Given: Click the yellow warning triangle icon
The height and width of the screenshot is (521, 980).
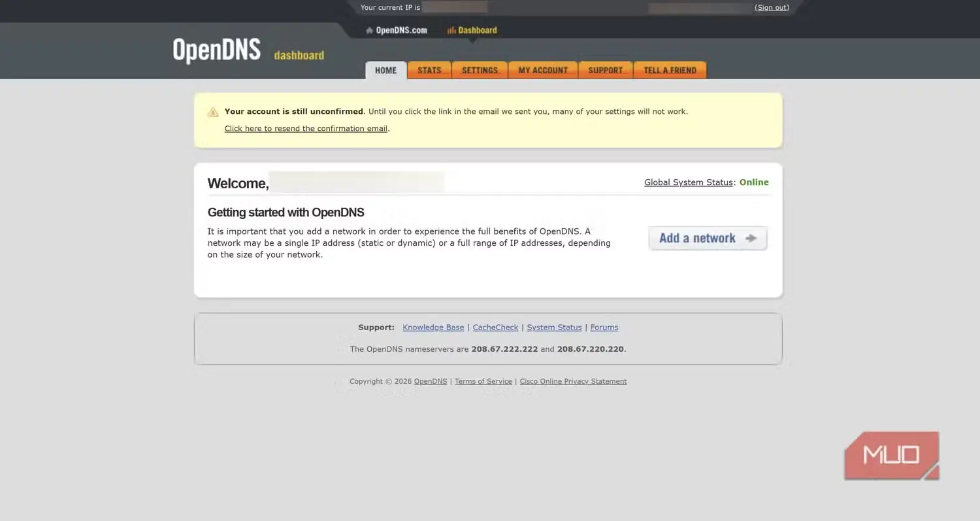Looking at the screenshot, I should pyautogui.click(x=213, y=112).
